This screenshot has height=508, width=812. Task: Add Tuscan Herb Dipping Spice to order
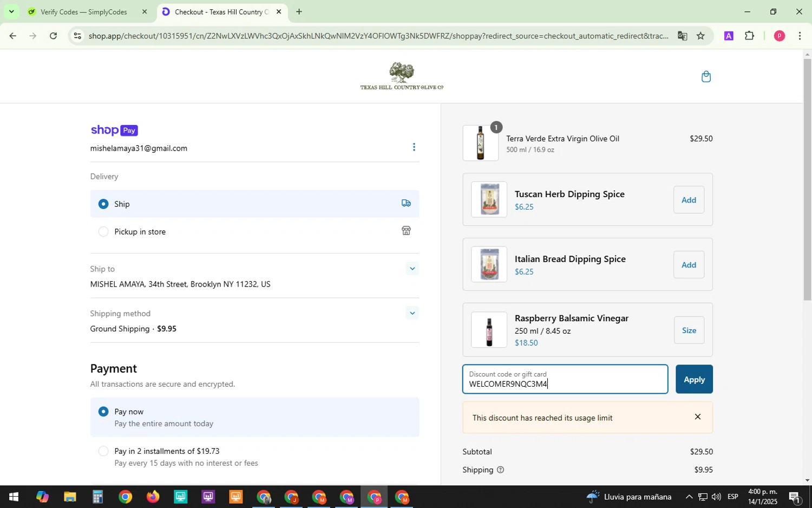coord(689,200)
